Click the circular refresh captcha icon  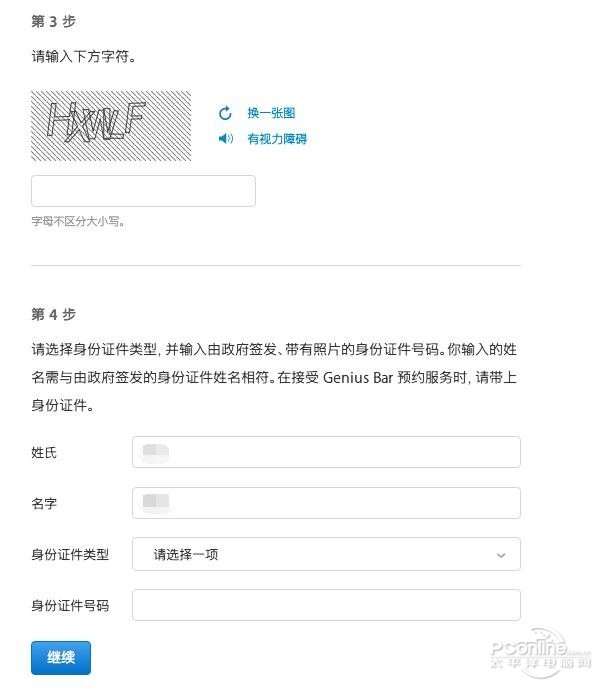[225, 113]
